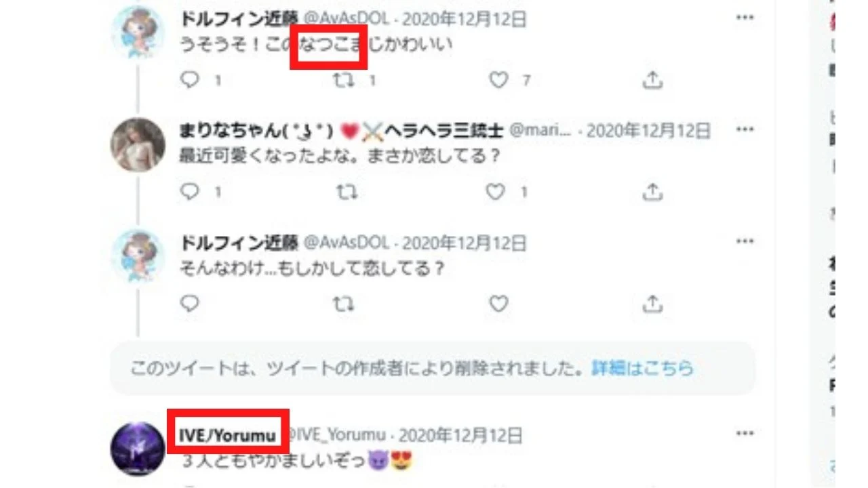Reply to the そんなわけ tweet

190,303
